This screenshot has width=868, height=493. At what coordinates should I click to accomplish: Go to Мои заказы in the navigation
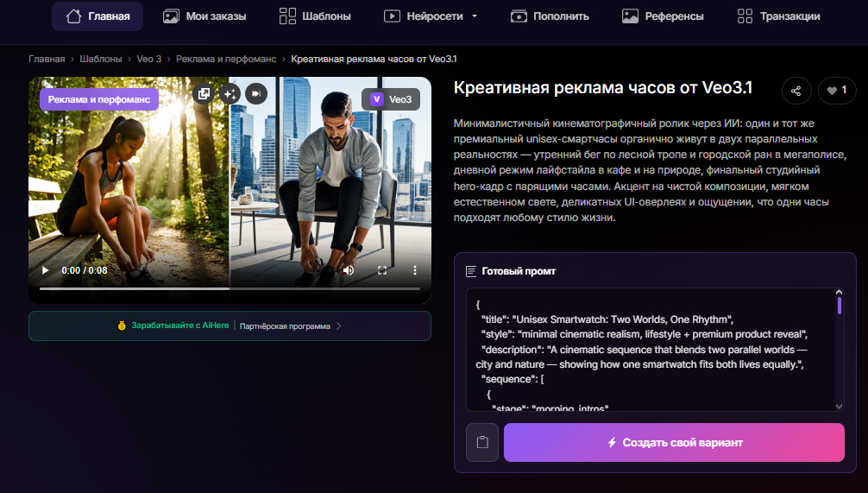[x=204, y=16]
